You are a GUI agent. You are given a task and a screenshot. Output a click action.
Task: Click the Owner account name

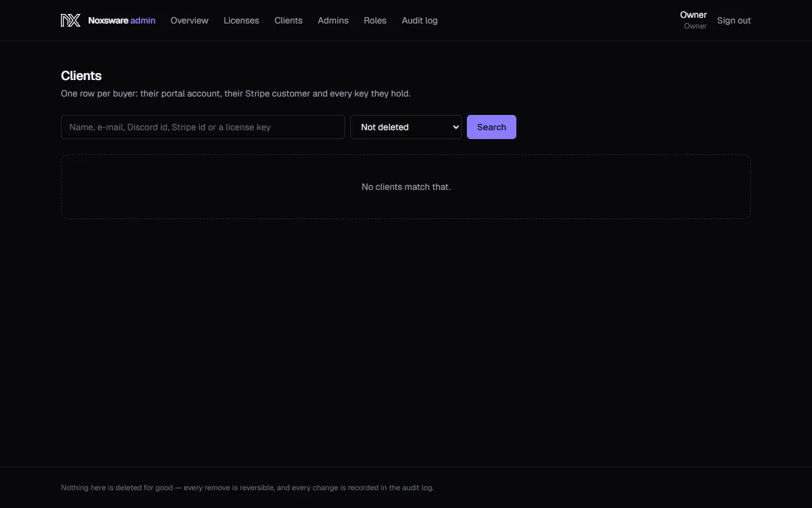[693, 15]
